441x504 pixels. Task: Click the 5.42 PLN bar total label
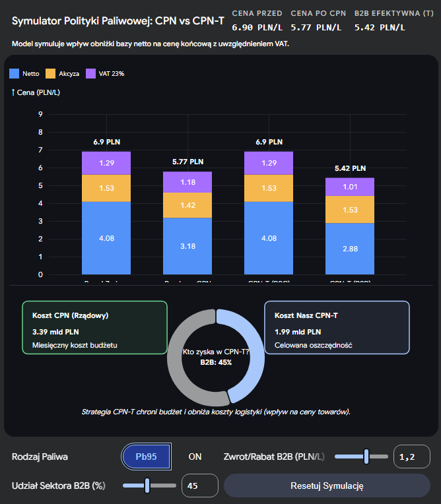[x=351, y=168]
